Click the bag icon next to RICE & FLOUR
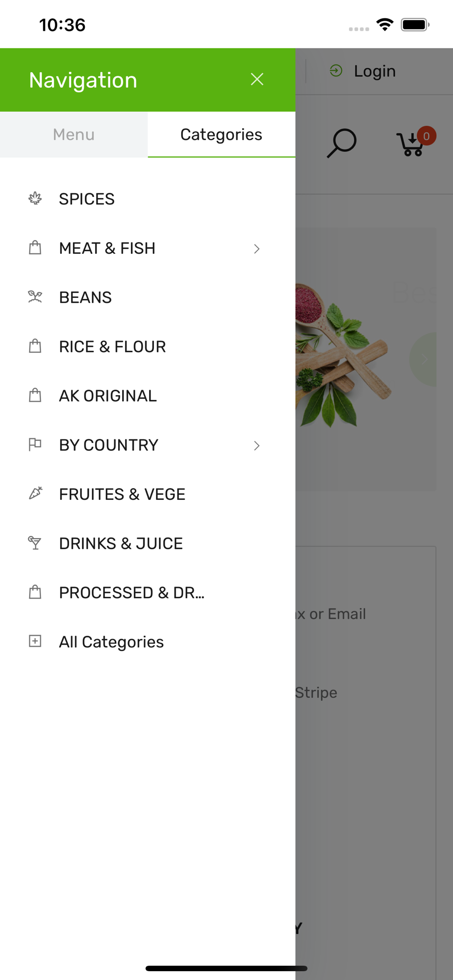 35,346
